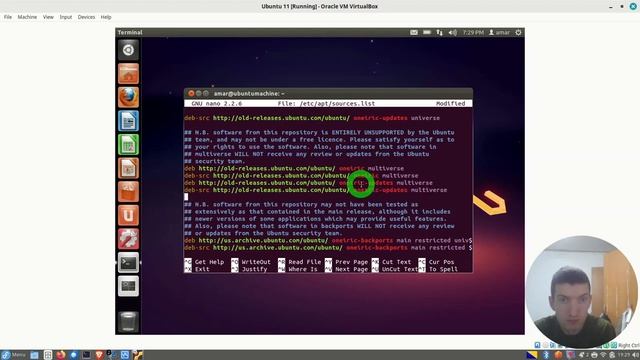640x360 pixels.
Task: Open the sound volume indicator in Ubuntu panel
Action: [453, 32]
